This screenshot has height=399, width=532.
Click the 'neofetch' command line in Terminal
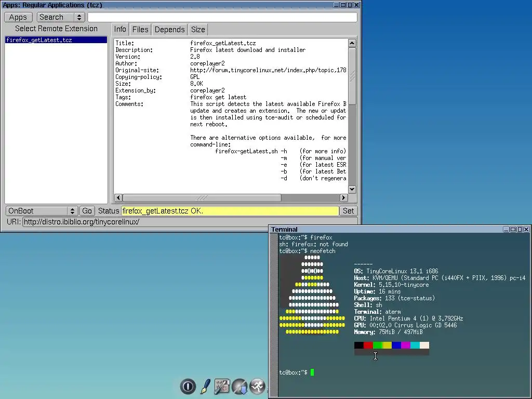click(x=308, y=251)
